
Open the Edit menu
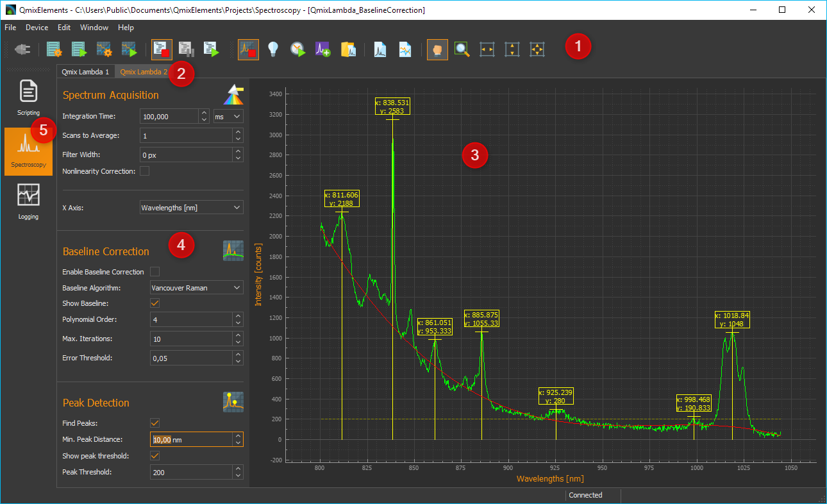(64, 28)
